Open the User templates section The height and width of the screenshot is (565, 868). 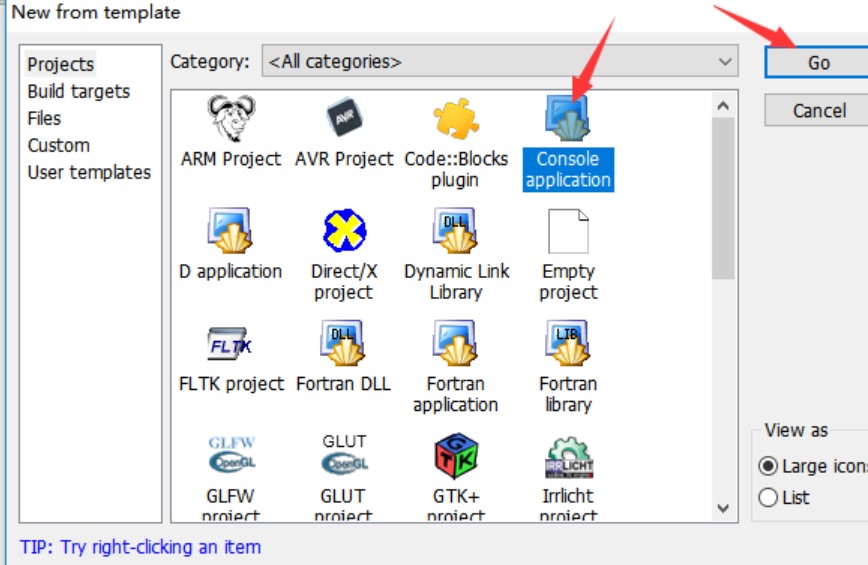[89, 173]
